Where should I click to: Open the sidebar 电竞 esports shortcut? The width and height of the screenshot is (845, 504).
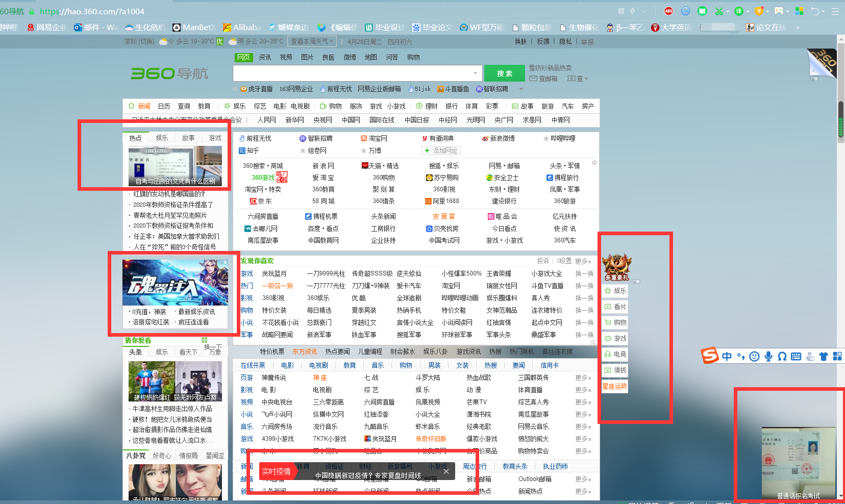coord(615,354)
